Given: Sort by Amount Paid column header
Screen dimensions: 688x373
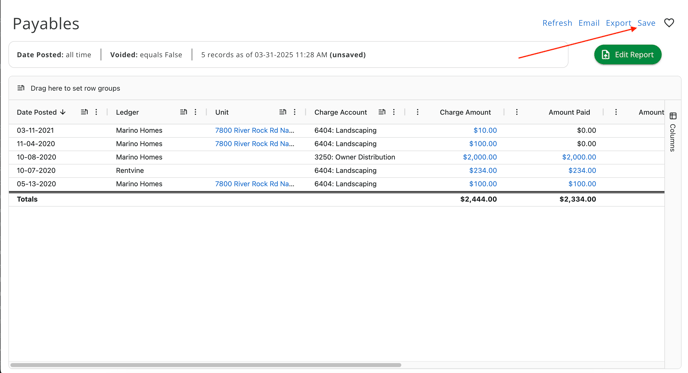Looking at the screenshot, I should click(x=569, y=112).
